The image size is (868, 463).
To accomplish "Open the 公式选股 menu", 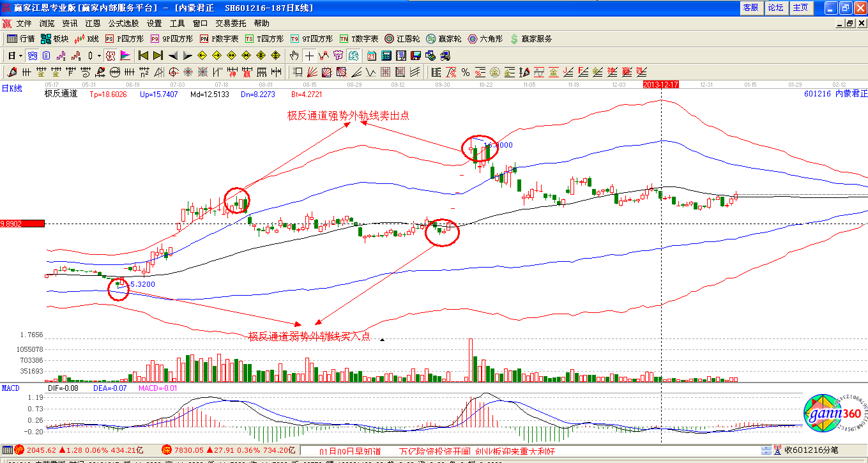I will coord(123,24).
